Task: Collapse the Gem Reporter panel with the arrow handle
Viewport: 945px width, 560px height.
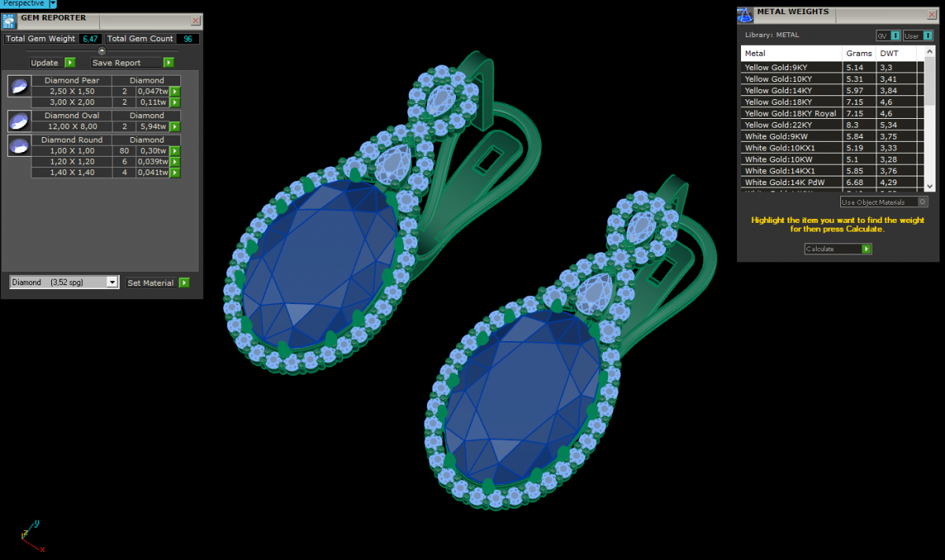Action: pyautogui.click(x=102, y=51)
